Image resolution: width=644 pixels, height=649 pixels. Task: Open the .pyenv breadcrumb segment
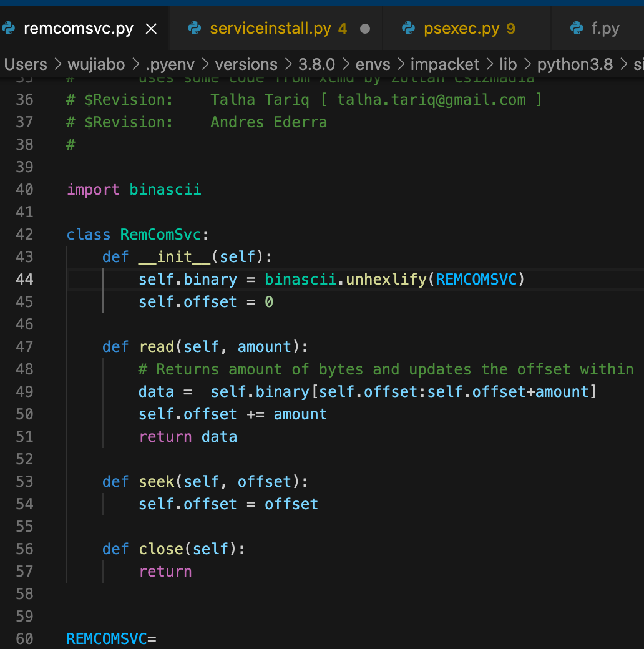[x=170, y=64]
